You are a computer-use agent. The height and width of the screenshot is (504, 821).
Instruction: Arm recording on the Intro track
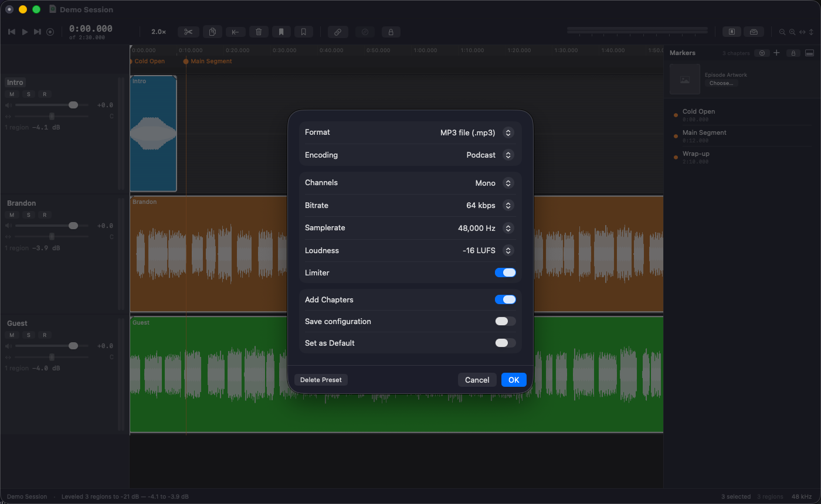45,94
